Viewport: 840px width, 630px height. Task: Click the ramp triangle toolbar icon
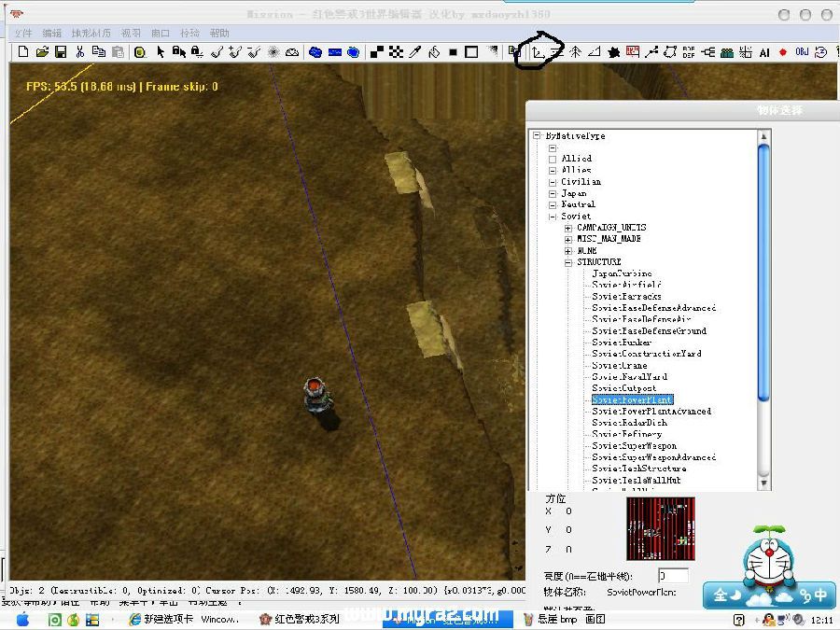pos(595,52)
